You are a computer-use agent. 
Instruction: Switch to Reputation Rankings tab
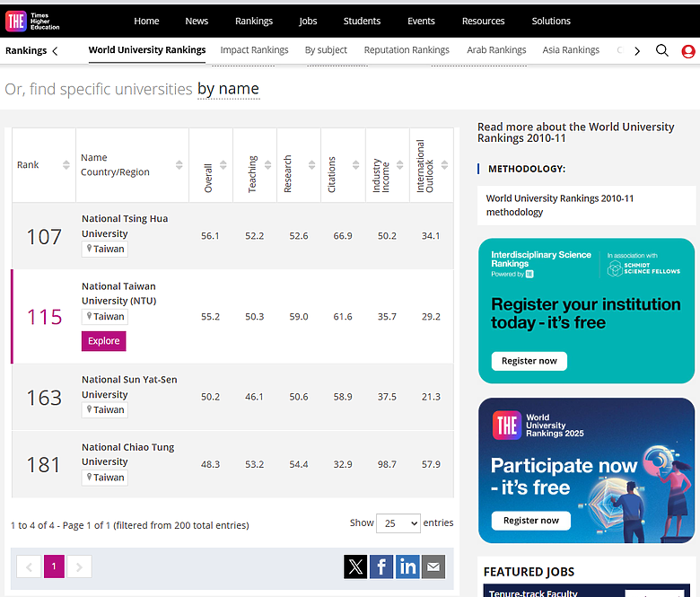tap(407, 50)
